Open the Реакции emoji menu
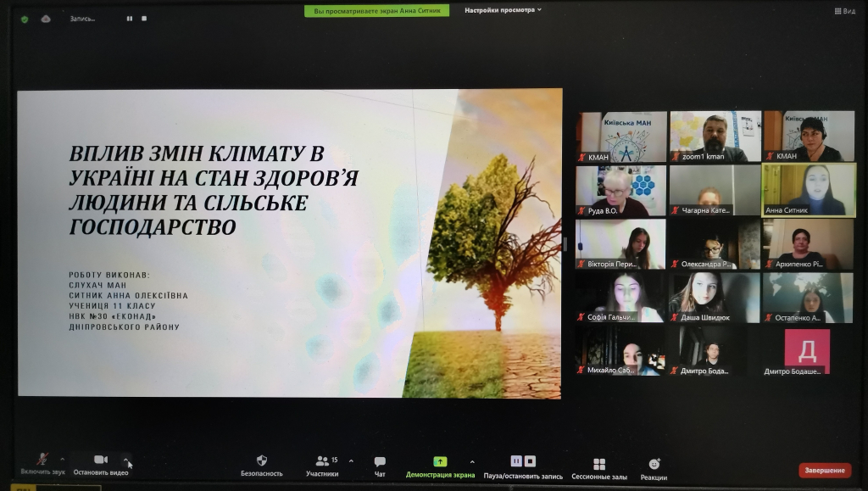 pyautogui.click(x=654, y=470)
